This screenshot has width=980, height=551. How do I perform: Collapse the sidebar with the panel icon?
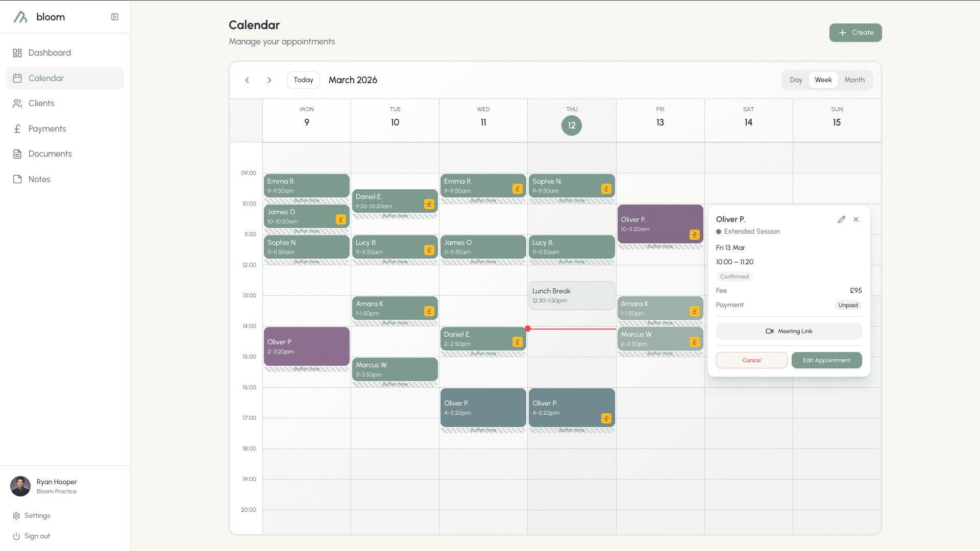[114, 16]
